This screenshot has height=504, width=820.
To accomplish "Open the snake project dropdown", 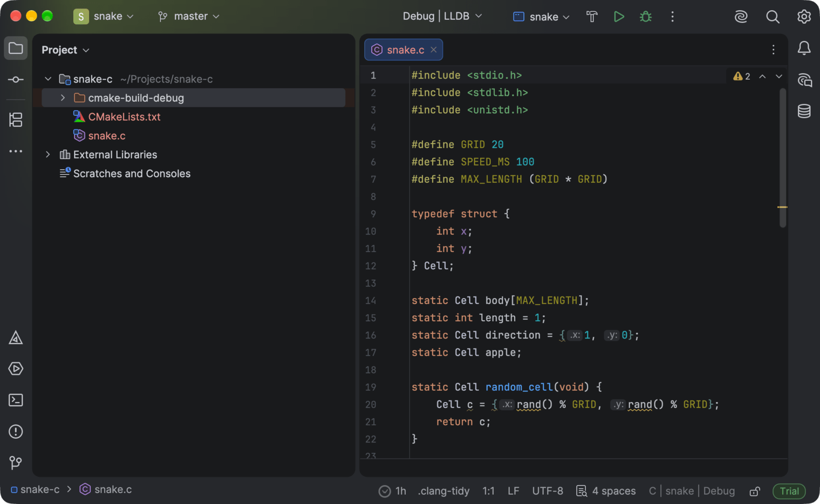I will (104, 16).
